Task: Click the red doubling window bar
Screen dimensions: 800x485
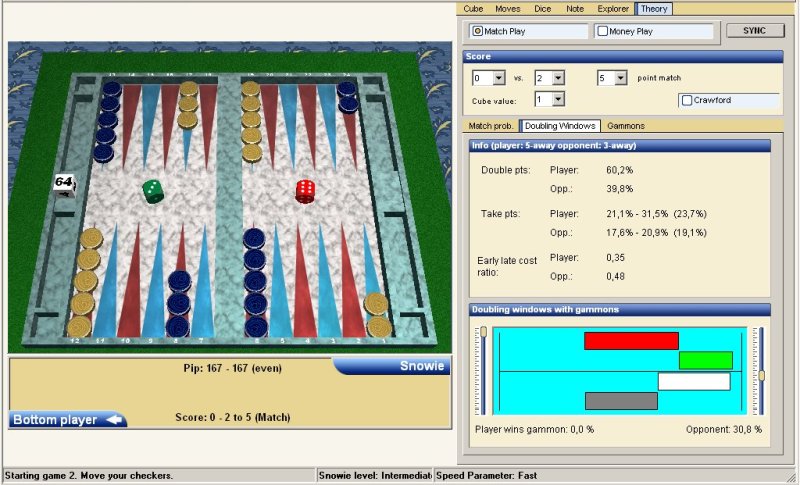Action: click(x=631, y=341)
